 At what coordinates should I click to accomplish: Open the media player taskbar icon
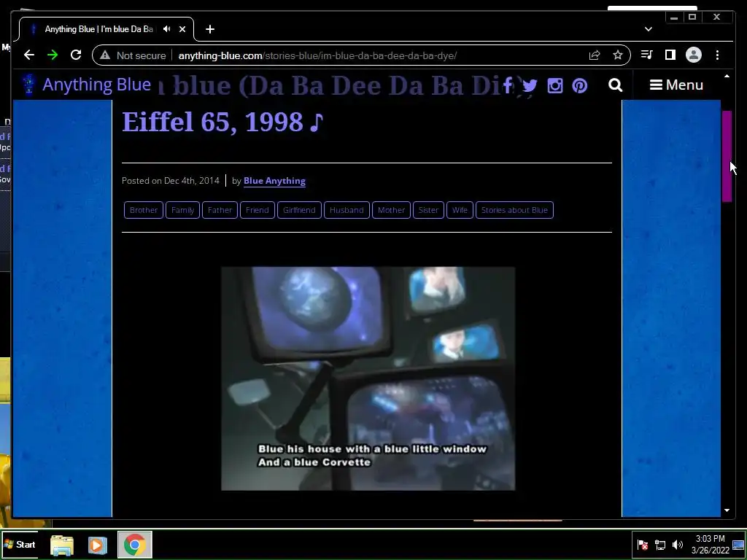tap(97, 545)
